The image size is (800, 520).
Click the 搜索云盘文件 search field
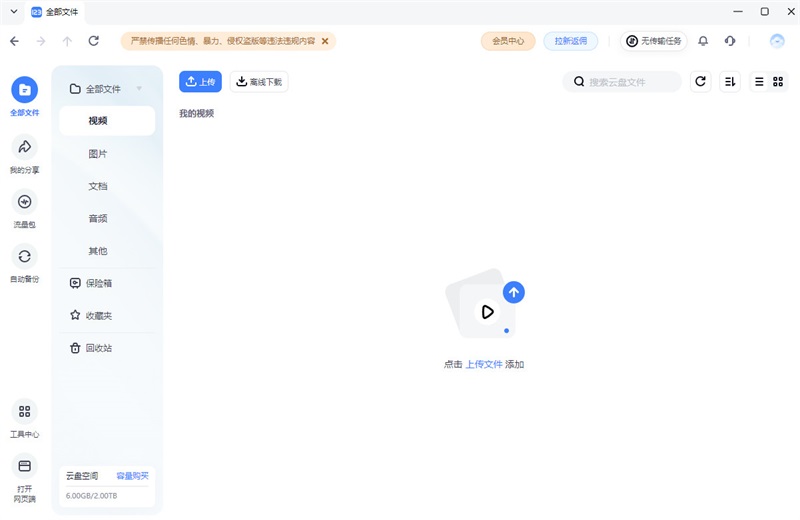[630, 82]
